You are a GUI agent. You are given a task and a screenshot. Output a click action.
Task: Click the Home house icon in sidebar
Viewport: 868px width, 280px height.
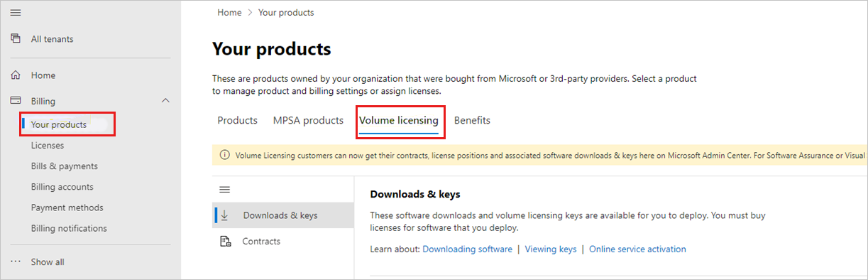pos(16,75)
